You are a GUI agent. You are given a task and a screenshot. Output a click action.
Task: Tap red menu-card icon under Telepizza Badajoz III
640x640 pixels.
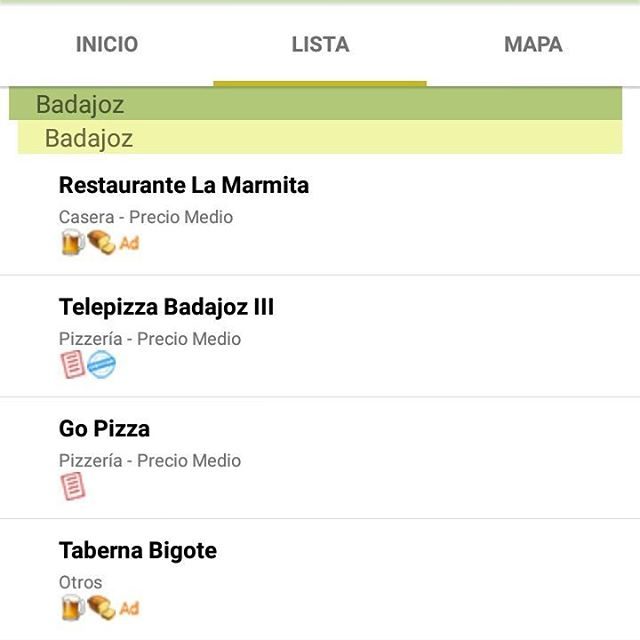pyautogui.click(x=72, y=365)
